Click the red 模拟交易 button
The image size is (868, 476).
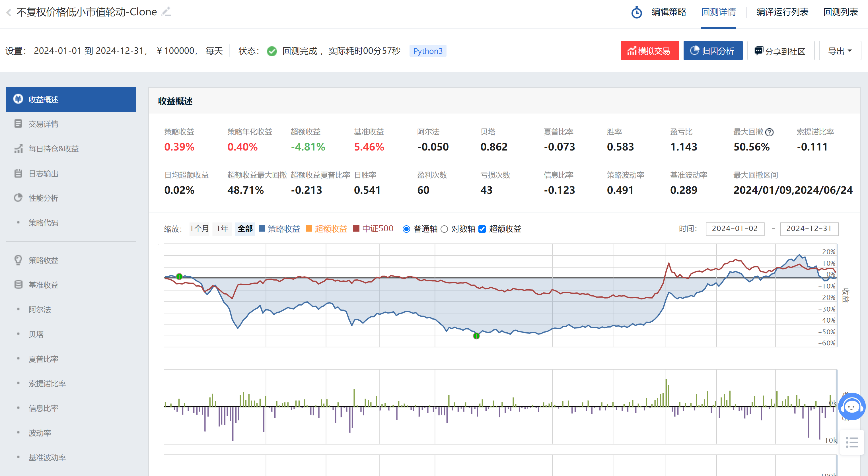[x=649, y=51]
